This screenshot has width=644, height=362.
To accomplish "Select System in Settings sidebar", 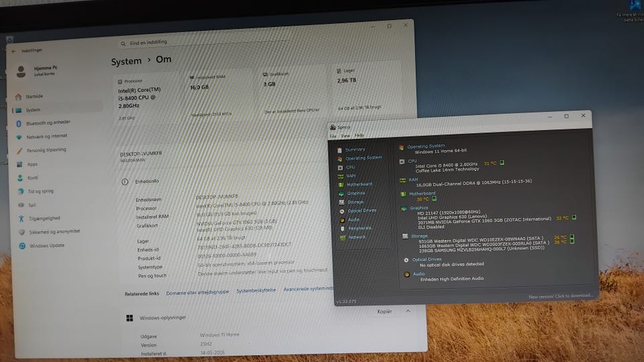I will coord(56,110).
